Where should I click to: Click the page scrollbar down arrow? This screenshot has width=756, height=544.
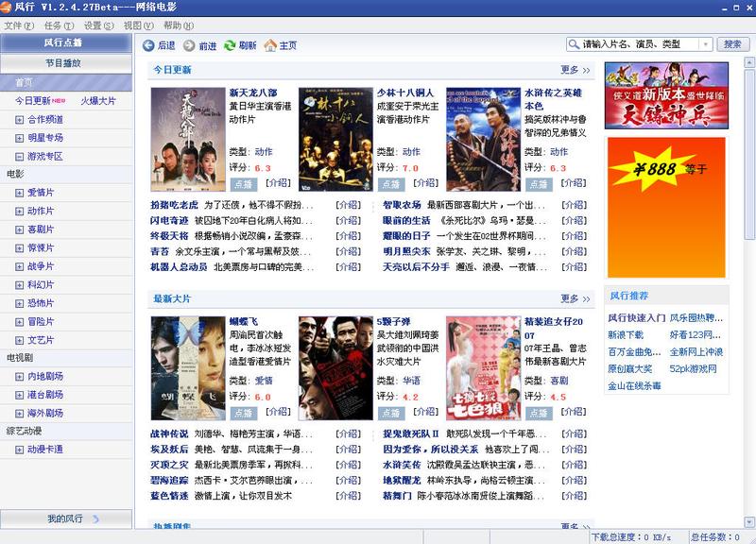(x=749, y=522)
